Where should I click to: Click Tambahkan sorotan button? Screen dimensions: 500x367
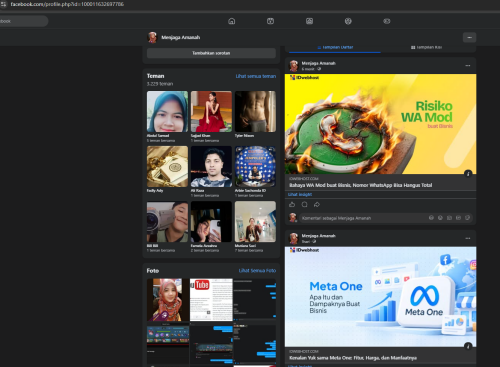click(x=211, y=53)
